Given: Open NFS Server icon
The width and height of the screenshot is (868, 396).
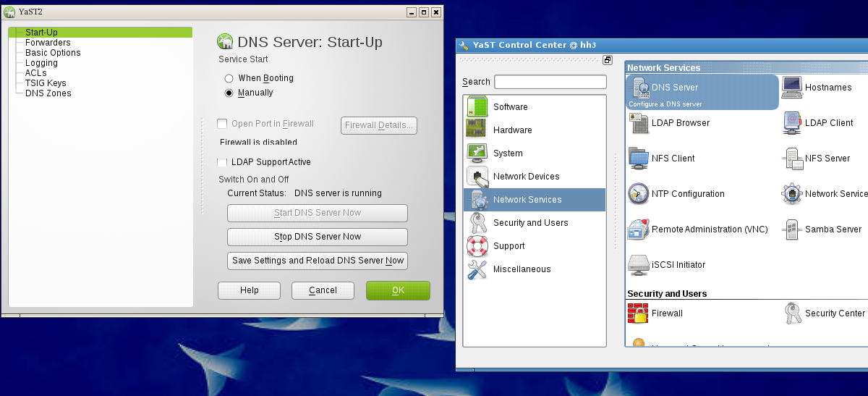Looking at the screenshot, I should coord(792,159).
